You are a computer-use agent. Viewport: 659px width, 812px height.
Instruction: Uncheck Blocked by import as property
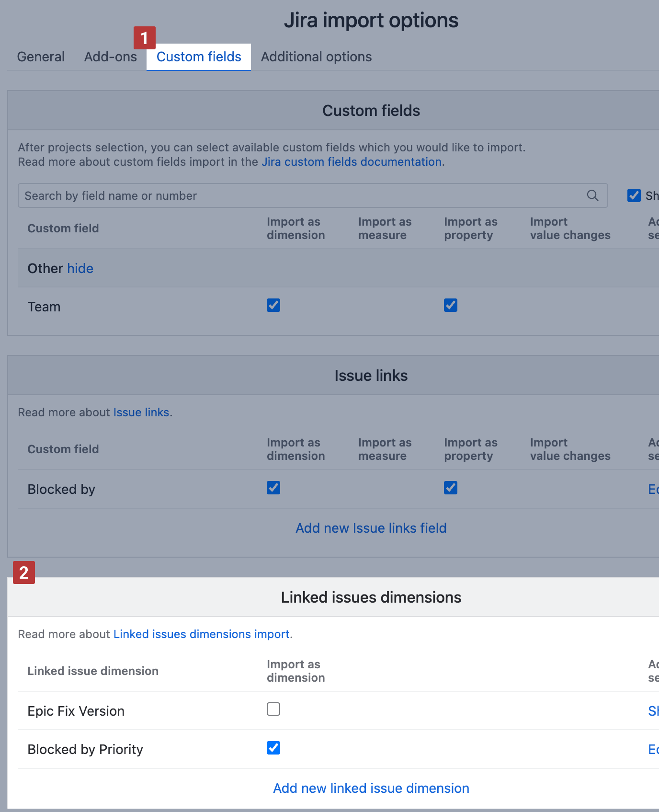coord(451,488)
